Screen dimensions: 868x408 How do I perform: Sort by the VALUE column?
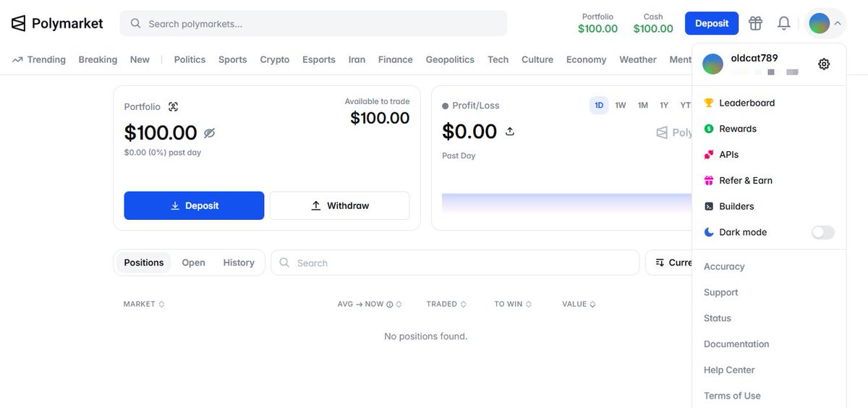pos(579,305)
